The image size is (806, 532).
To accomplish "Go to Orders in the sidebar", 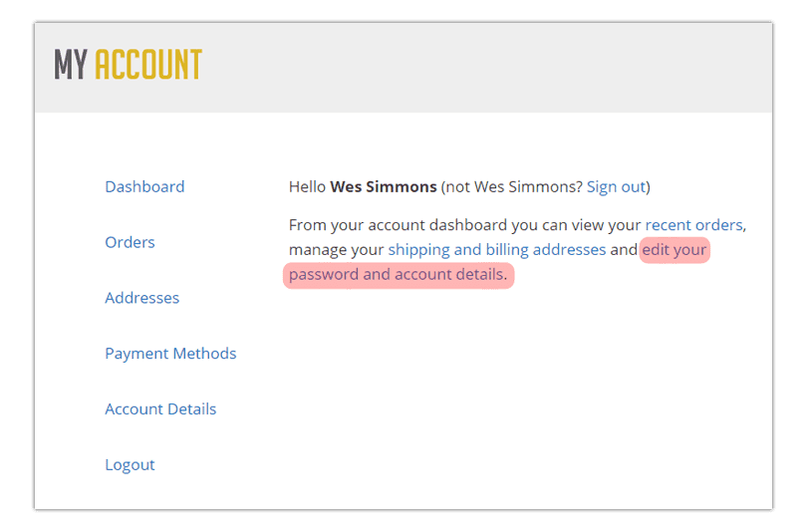I will (130, 242).
